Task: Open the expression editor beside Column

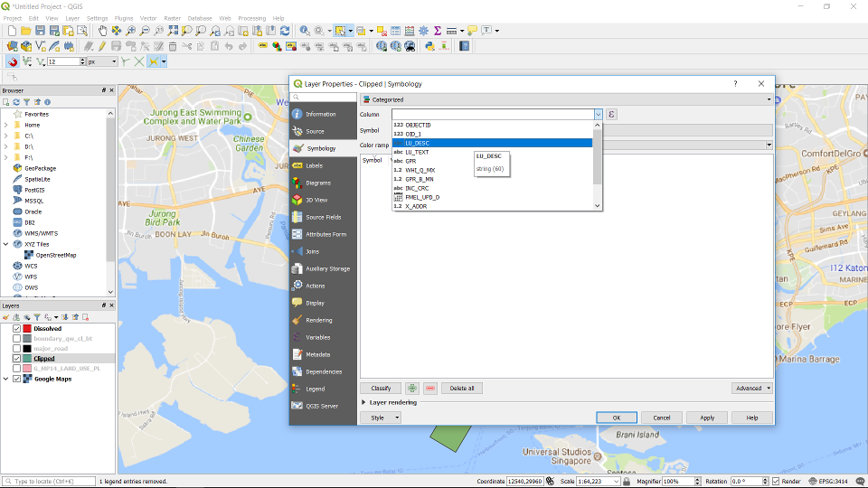Action: [x=611, y=115]
